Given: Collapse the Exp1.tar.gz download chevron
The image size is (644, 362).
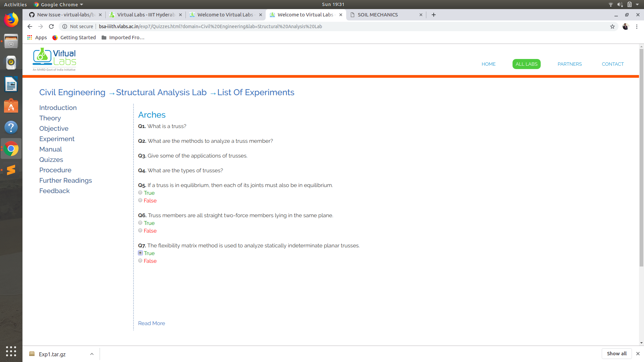Looking at the screenshot, I should [92, 354].
